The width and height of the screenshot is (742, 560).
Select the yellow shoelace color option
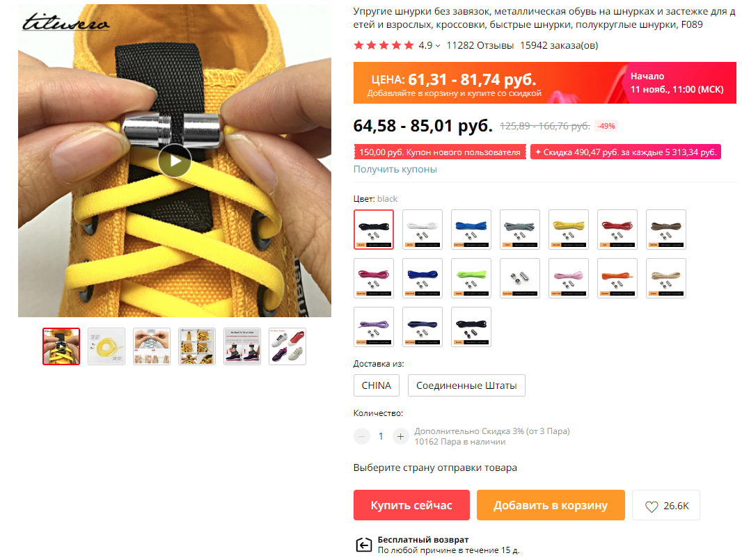click(568, 230)
